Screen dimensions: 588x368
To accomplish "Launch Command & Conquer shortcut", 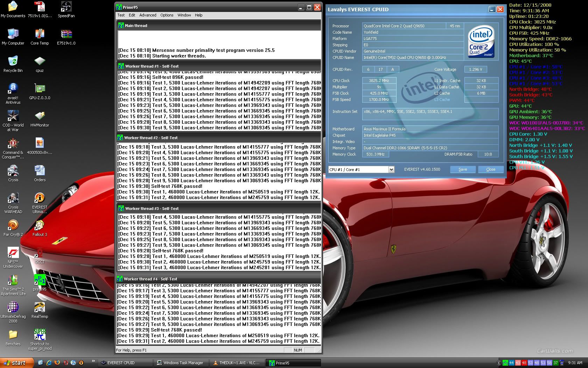I will tap(13, 148).
